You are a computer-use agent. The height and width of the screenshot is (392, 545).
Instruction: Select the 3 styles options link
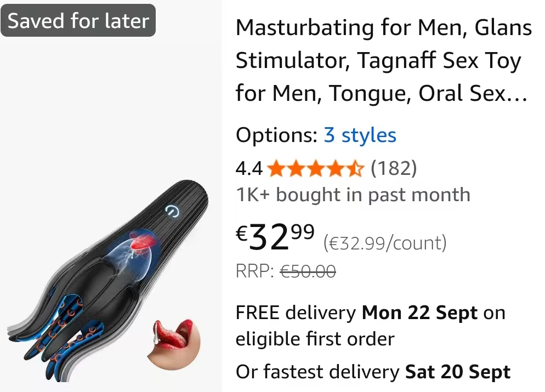pyautogui.click(x=360, y=135)
